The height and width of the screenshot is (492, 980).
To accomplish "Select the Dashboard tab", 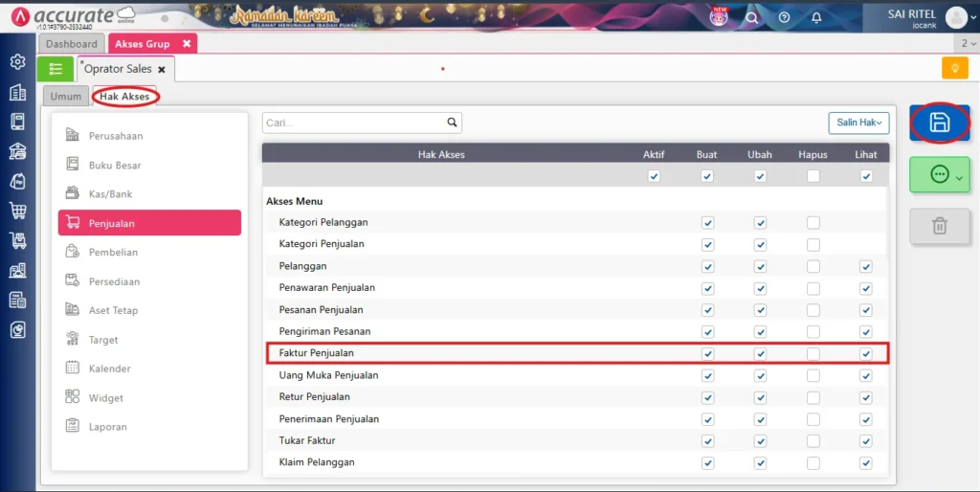I will coord(72,44).
